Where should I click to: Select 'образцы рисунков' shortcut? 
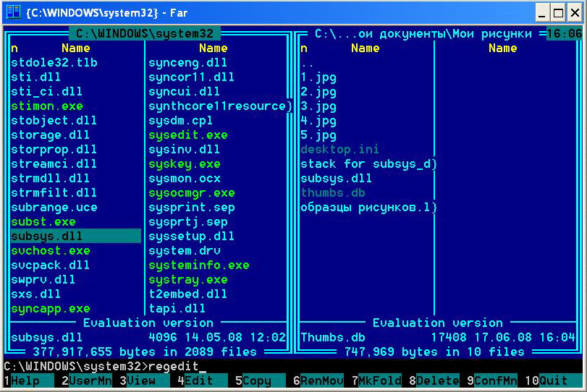click(368, 208)
